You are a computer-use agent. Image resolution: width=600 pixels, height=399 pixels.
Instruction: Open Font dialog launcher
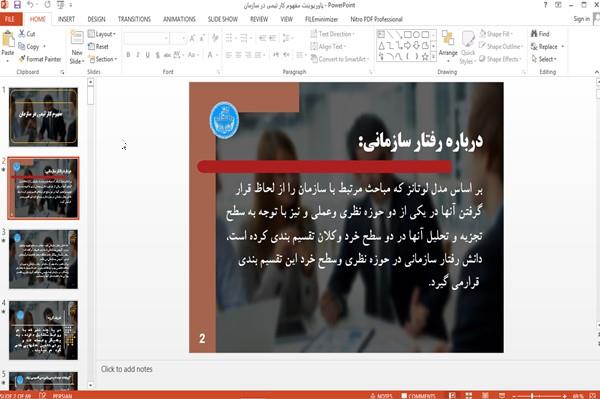218,72
